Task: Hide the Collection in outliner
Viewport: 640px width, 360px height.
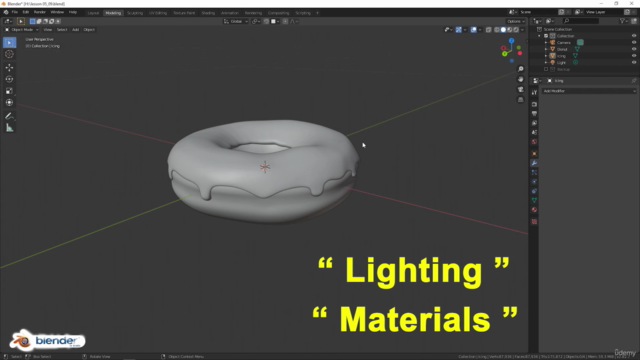Action: pyautogui.click(x=634, y=36)
